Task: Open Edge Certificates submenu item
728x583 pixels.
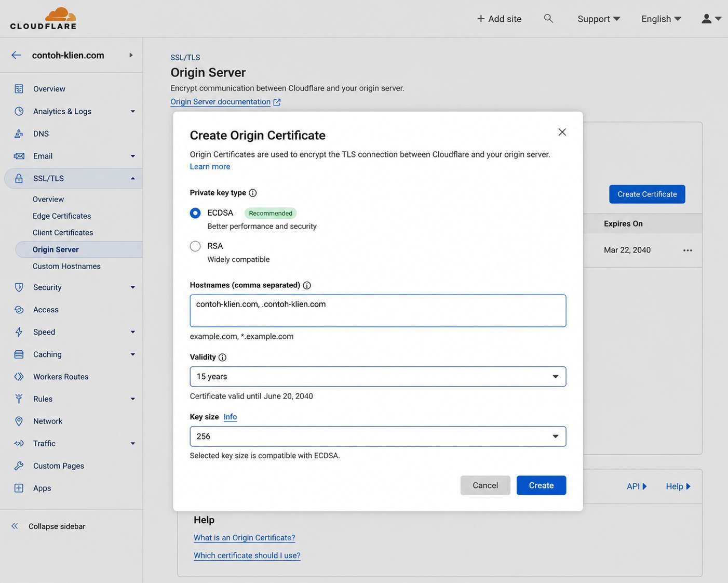Action: [x=62, y=216]
